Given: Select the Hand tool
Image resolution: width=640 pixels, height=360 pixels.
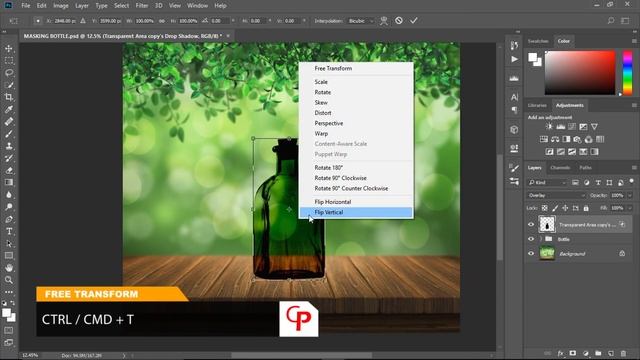Looking at the screenshot, I should [x=9, y=268].
